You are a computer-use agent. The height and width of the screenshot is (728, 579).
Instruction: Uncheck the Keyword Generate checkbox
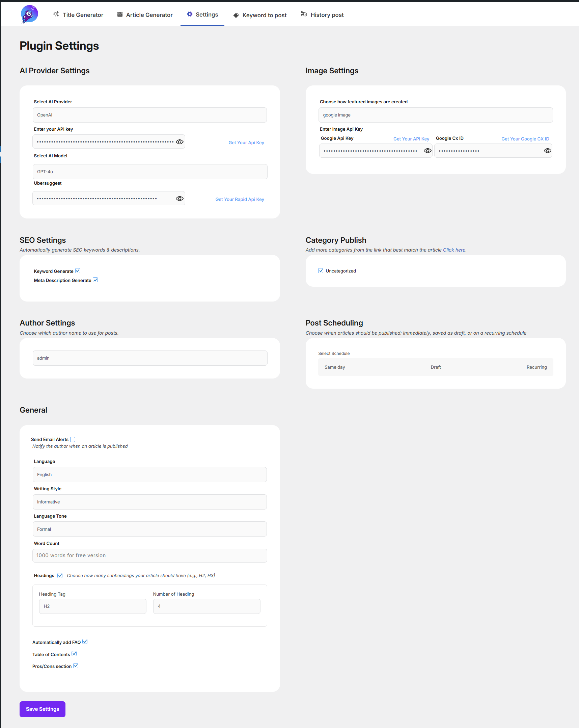[x=78, y=271]
